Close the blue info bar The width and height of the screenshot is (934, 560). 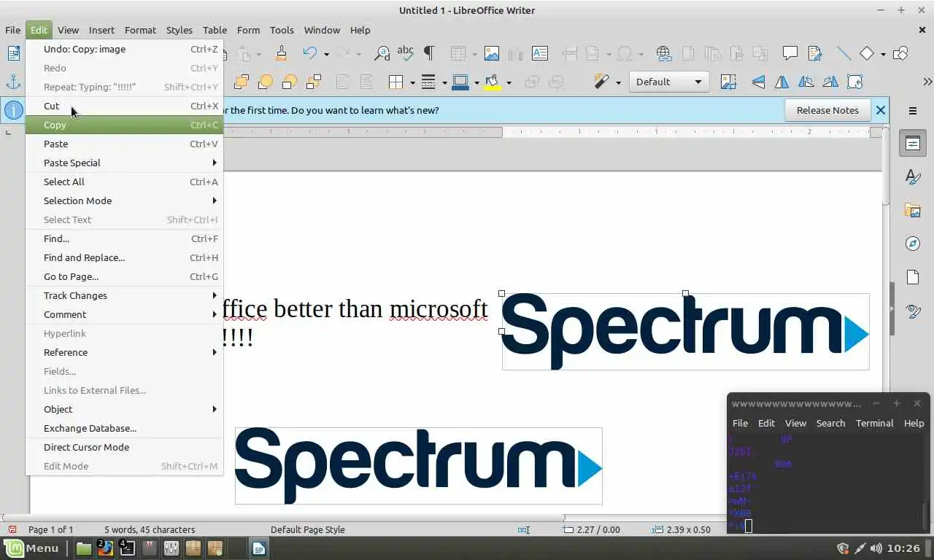[881, 110]
